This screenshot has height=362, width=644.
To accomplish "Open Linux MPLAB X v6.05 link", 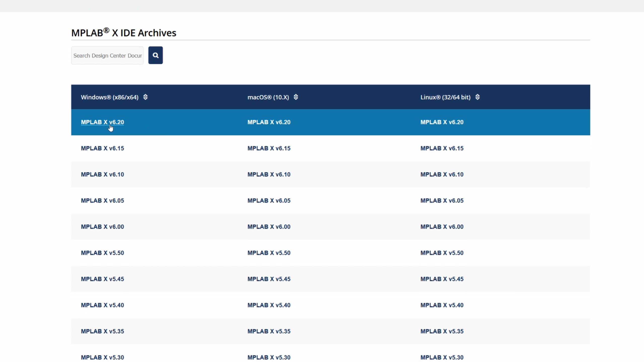I will point(442,201).
